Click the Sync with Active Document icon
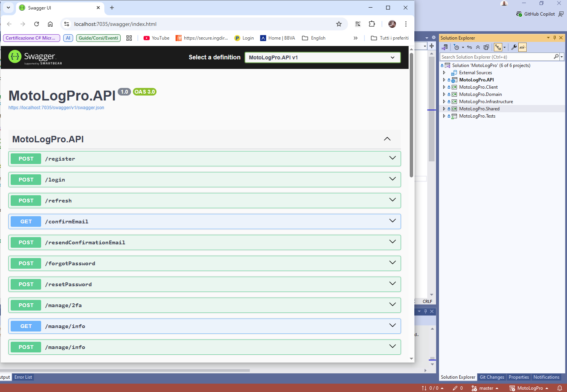The width and height of the screenshot is (567, 392). 470,47
